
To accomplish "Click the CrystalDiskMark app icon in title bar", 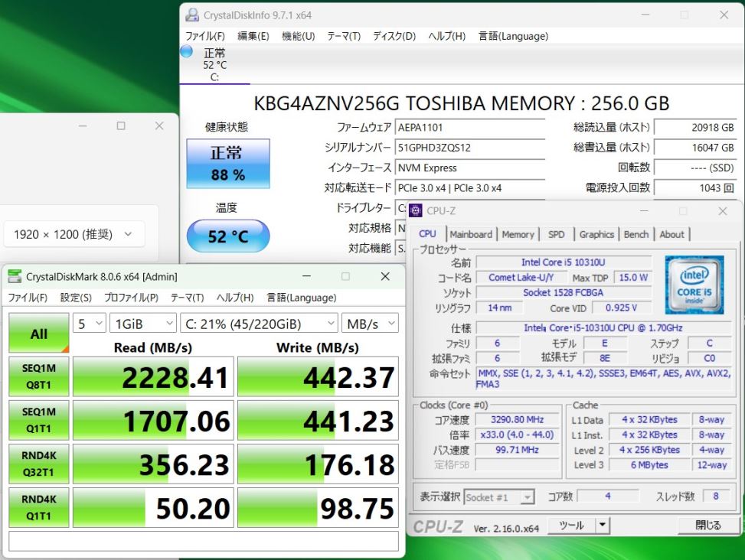I will 15,276.
